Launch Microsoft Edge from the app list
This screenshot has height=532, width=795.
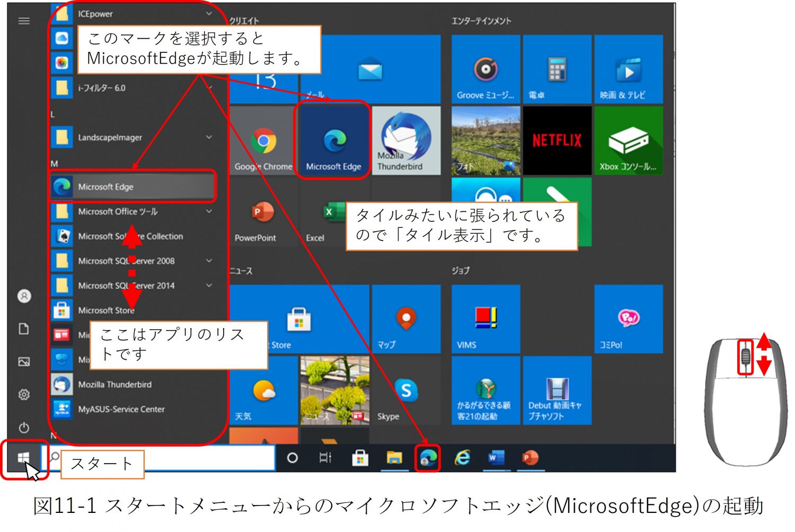(133, 187)
